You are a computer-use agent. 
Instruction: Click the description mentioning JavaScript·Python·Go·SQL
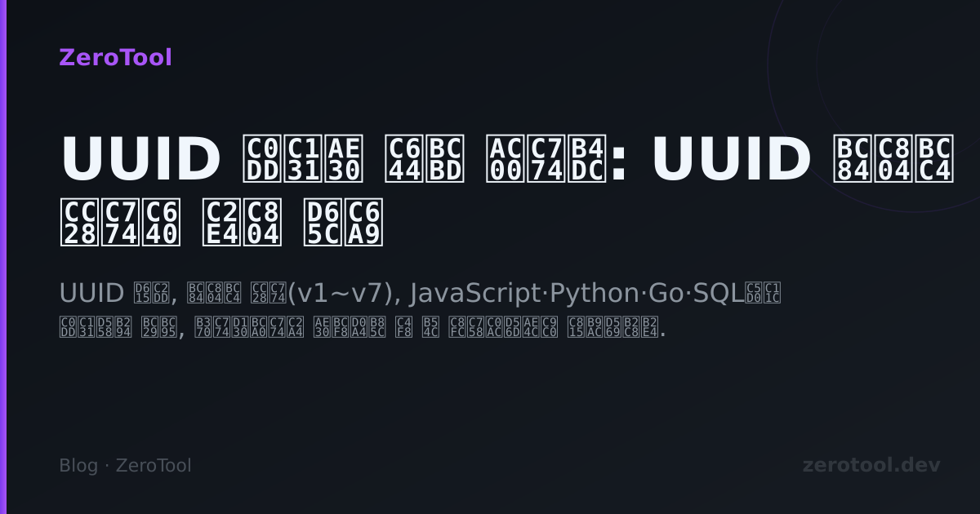(421, 311)
